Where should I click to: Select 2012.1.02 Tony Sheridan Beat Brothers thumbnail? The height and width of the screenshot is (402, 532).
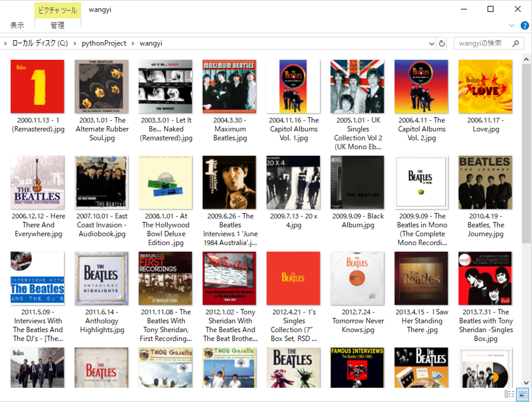[229, 278]
